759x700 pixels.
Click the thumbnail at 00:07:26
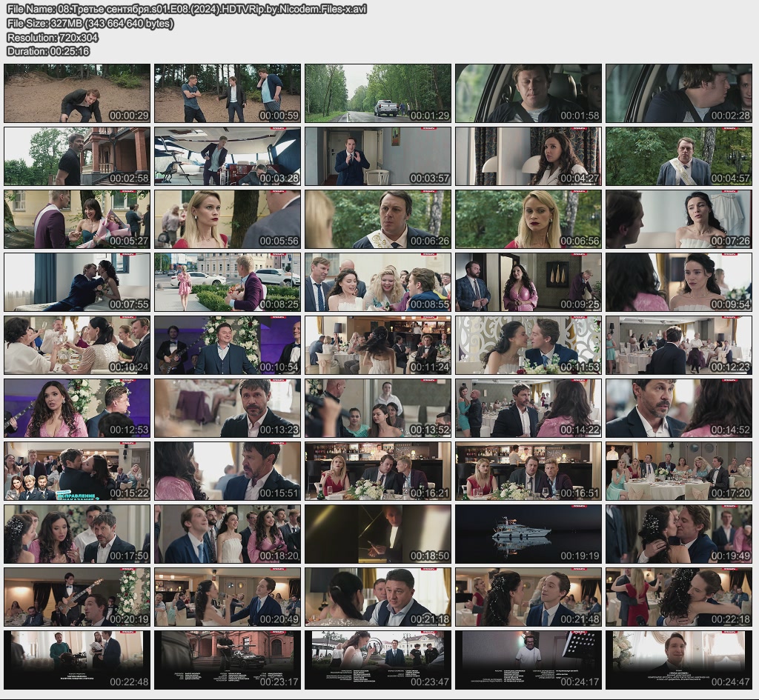point(679,219)
